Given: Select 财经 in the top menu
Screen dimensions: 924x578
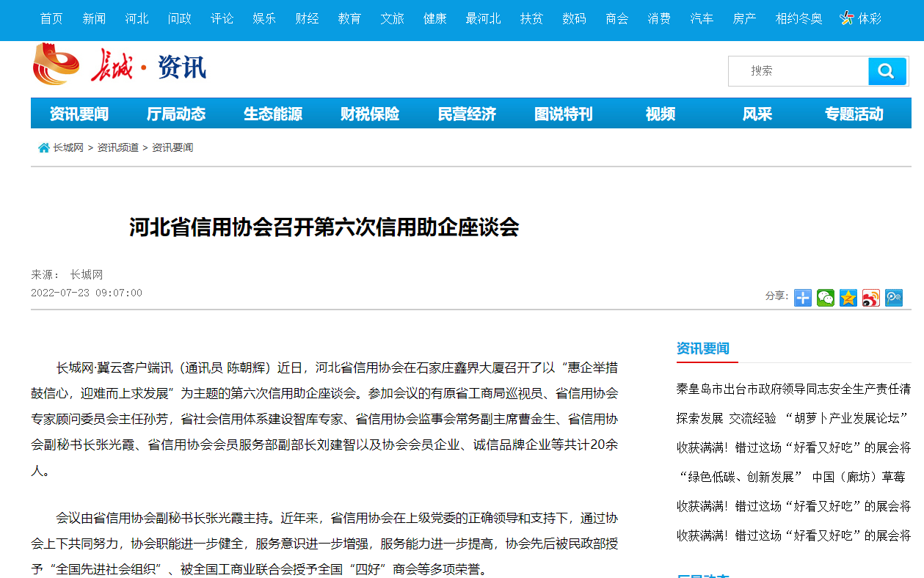Looking at the screenshot, I should pos(307,19).
